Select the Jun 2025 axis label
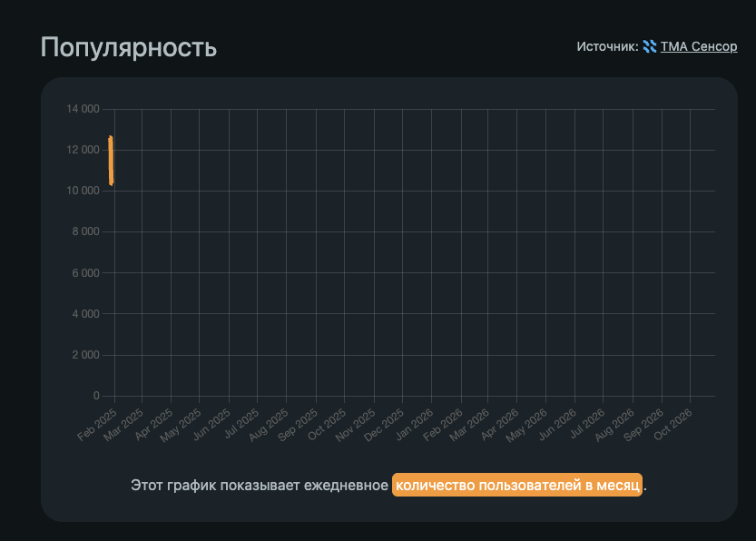This screenshot has width=756, height=541. coord(211,425)
